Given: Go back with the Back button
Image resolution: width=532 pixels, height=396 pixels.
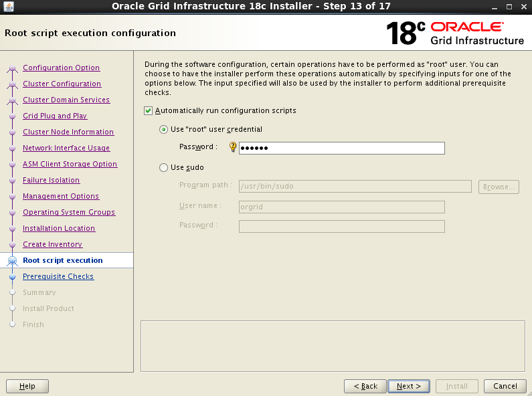Looking at the screenshot, I should pyautogui.click(x=365, y=386).
